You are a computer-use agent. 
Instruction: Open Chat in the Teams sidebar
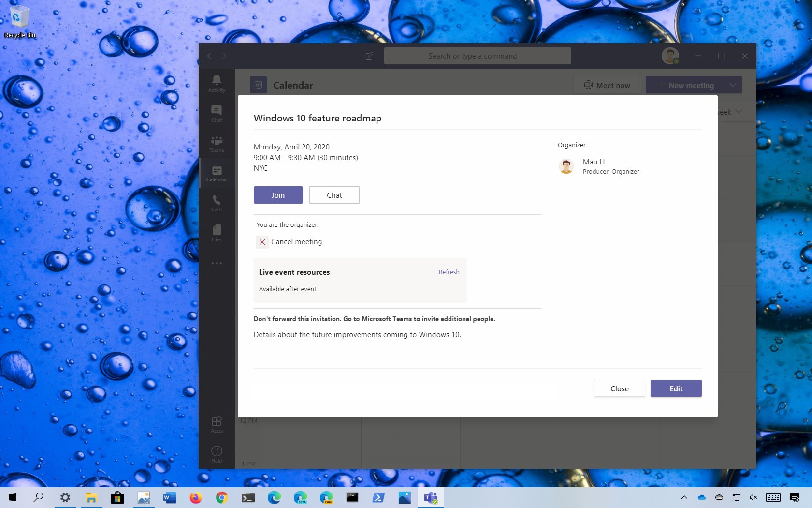[217, 114]
